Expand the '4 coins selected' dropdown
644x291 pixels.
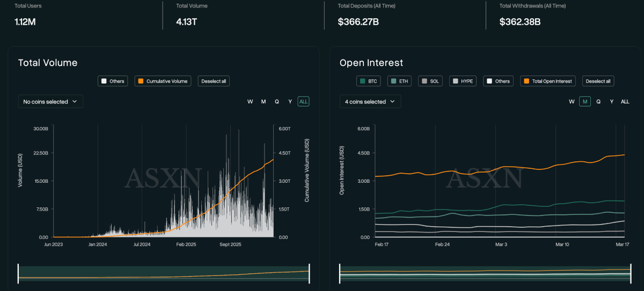click(370, 102)
